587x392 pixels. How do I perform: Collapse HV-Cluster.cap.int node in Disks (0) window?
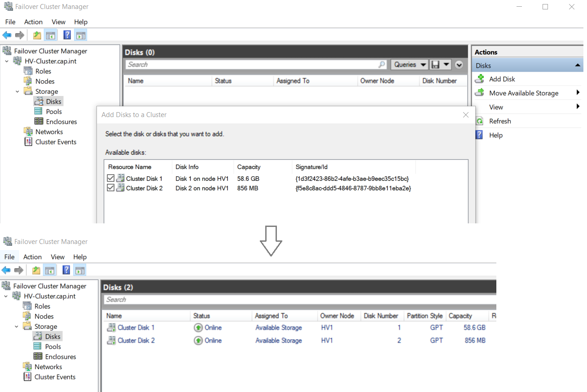point(7,61)
